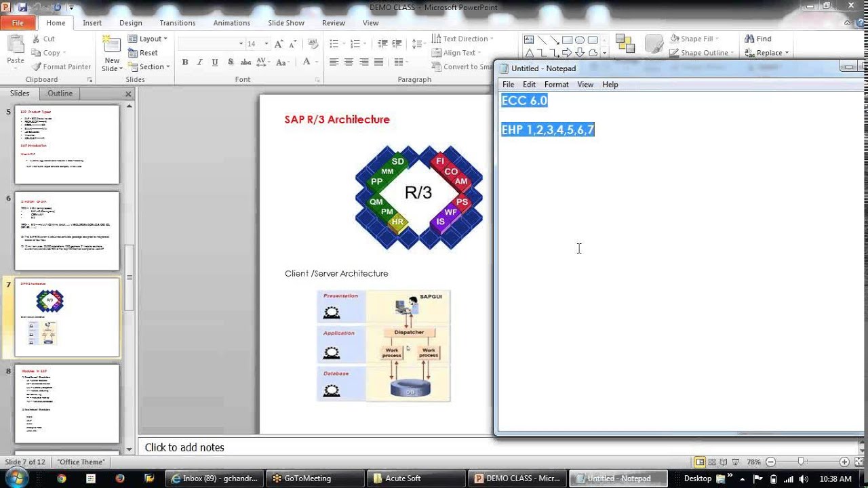
Task: Open the Section dropdown
Action: click(x=147, y=66)
